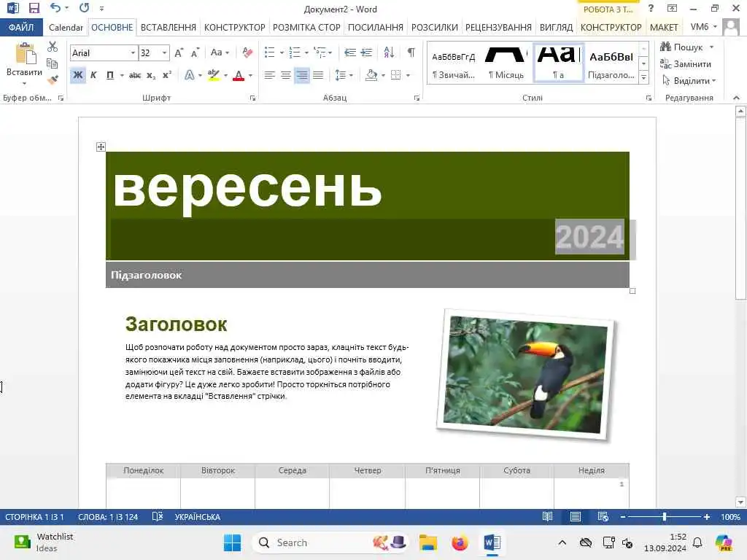
Task: Open the Абзац dialog launcher
Action: [x=417, y=98]
